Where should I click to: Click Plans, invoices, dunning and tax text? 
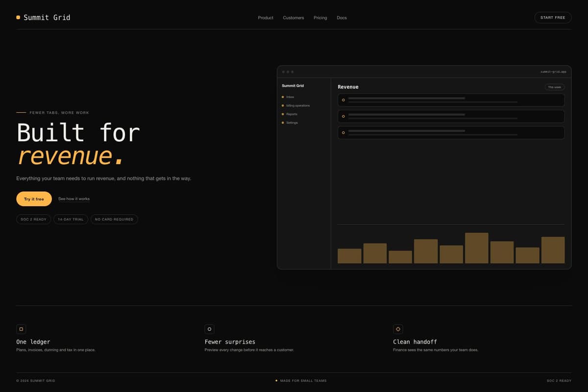click(x=56, y=350)
